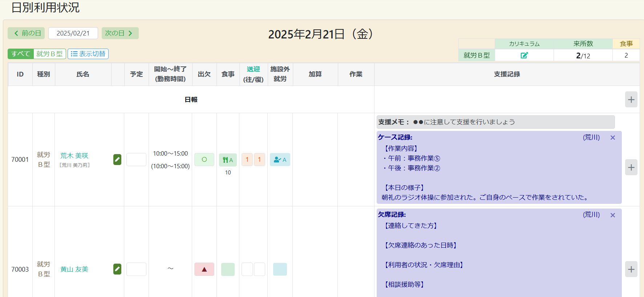Toggle attendance circle for 荒木 美咲
The width and height of the screenshot is (644, 297).
[x=204, y=160]
